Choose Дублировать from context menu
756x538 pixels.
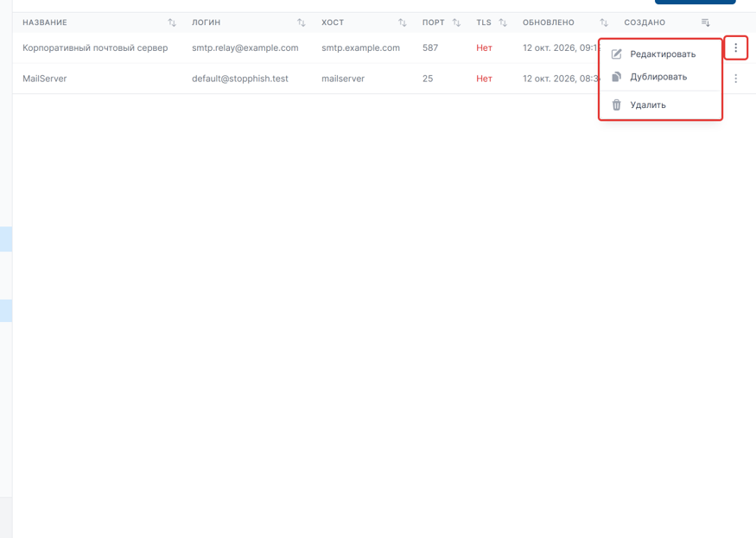pos(660,77)
